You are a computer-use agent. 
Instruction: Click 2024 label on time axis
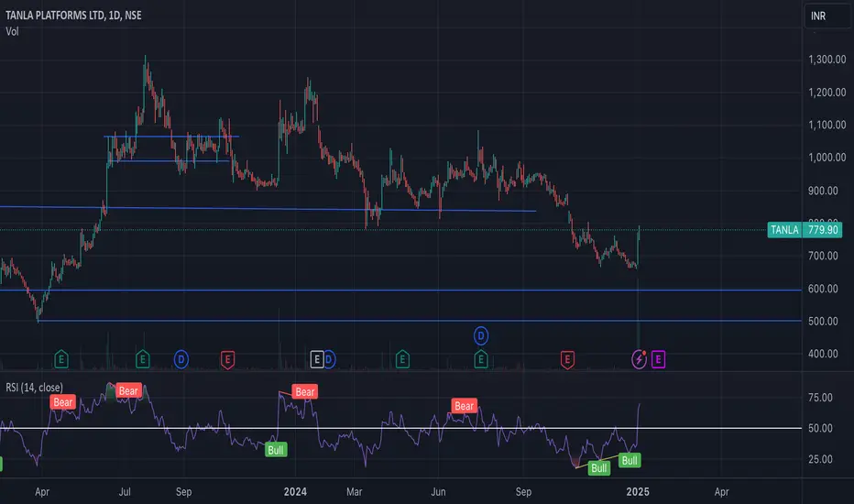(295, 492)
